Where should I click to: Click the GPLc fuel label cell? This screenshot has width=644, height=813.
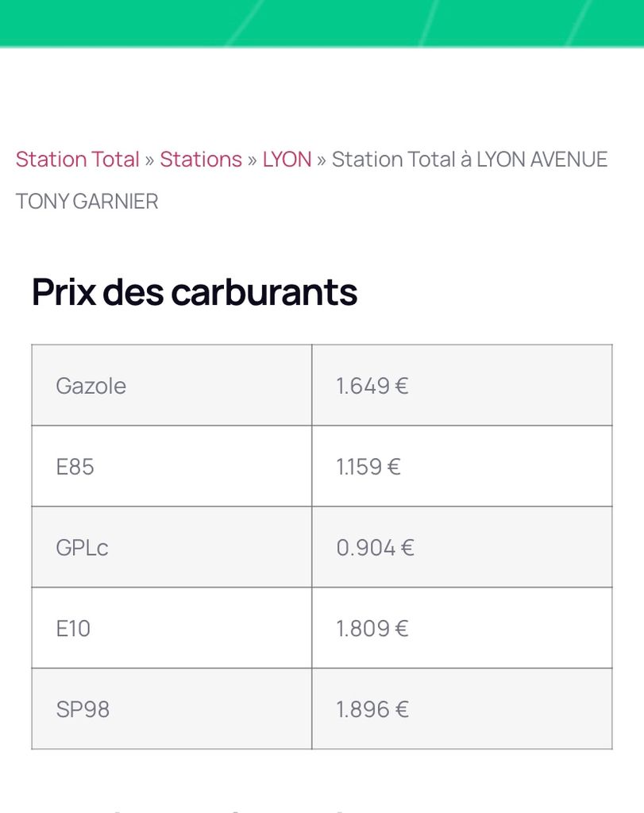pos(172,547)
